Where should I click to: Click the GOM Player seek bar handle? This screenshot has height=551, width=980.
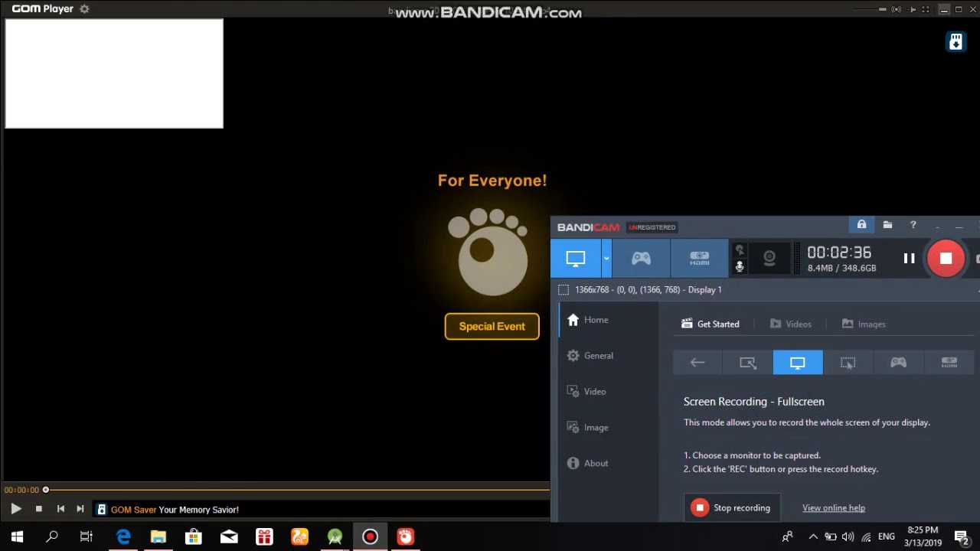pos(46,490)
